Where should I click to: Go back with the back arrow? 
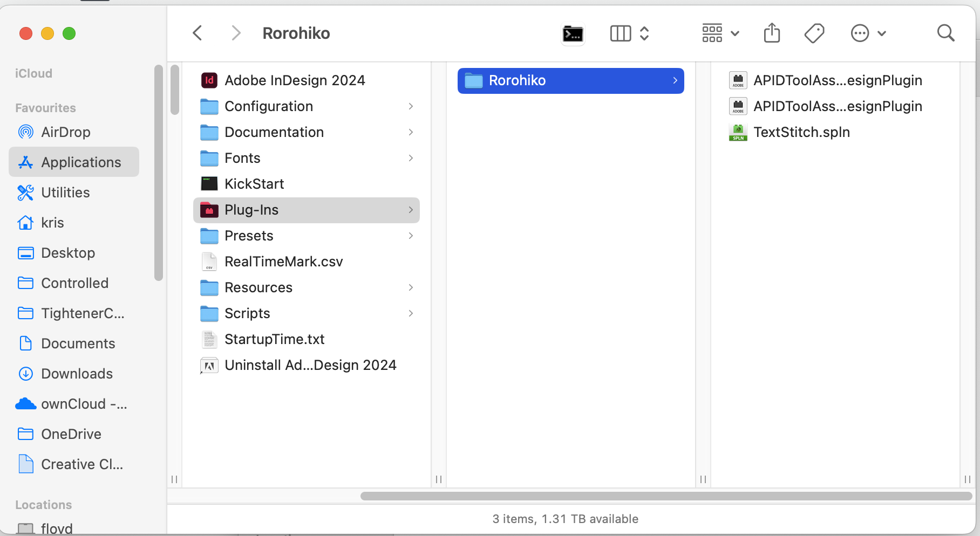pos(198,33)
